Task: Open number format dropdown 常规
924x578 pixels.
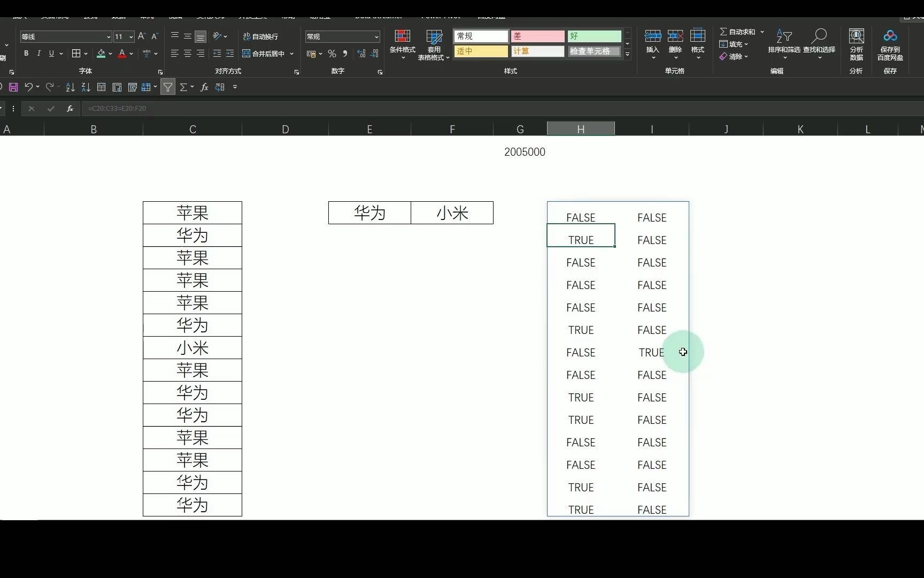Action: pyautogui.click(x=376, y=37)
